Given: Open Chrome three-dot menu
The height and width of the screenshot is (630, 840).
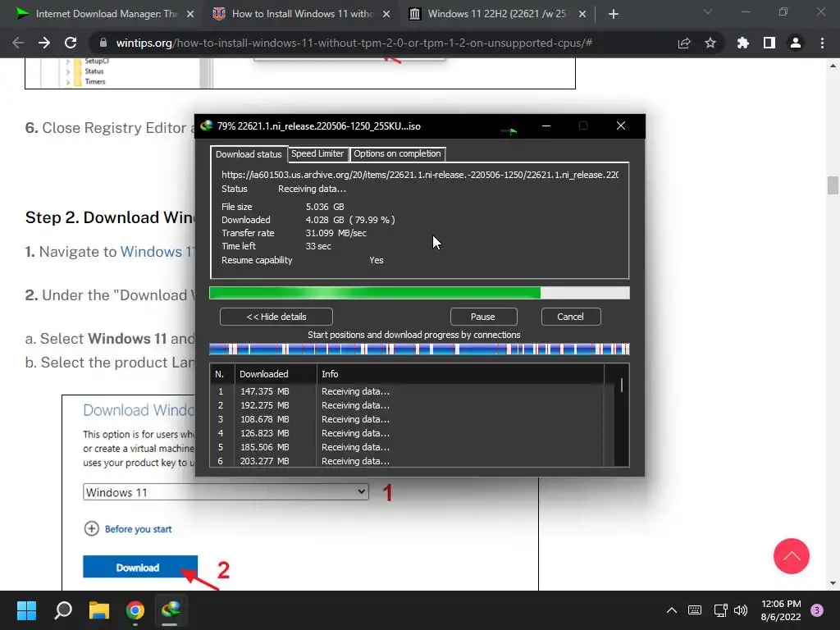Looking at the screenshot, I should point(822,43).
